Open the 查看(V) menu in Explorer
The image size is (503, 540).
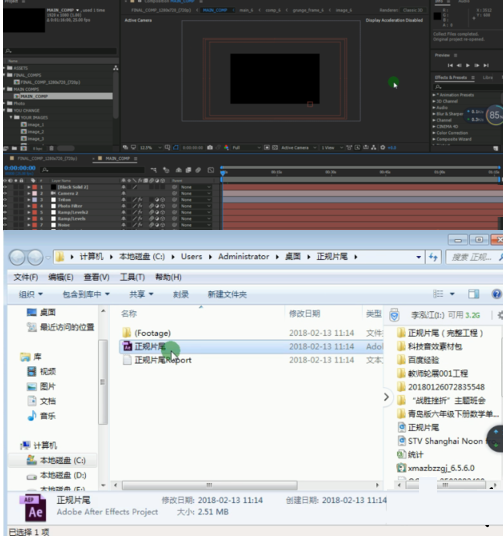tap(96, 277)
